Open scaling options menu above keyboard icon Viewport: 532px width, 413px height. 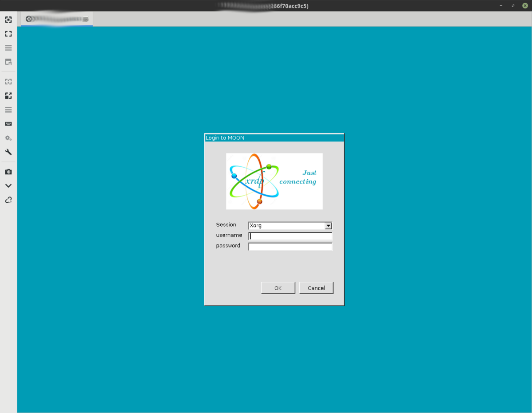[x=8, y=110]
